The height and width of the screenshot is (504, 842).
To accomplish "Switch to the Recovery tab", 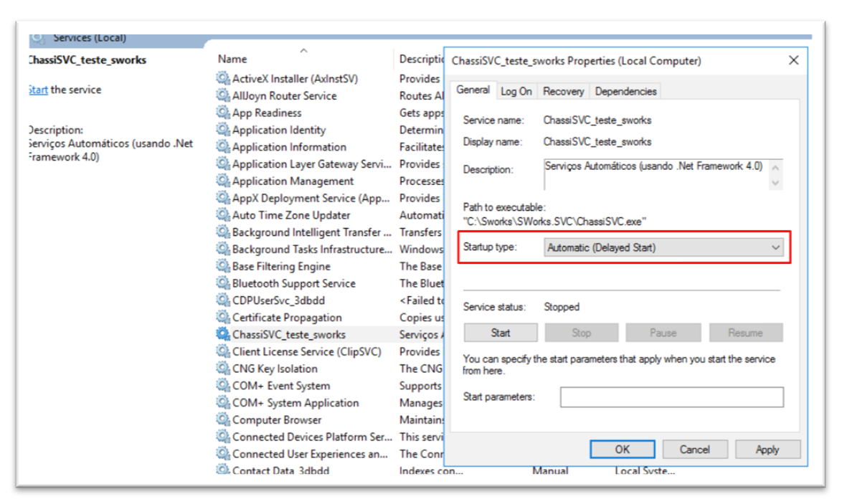I will (x=563, y=91).
